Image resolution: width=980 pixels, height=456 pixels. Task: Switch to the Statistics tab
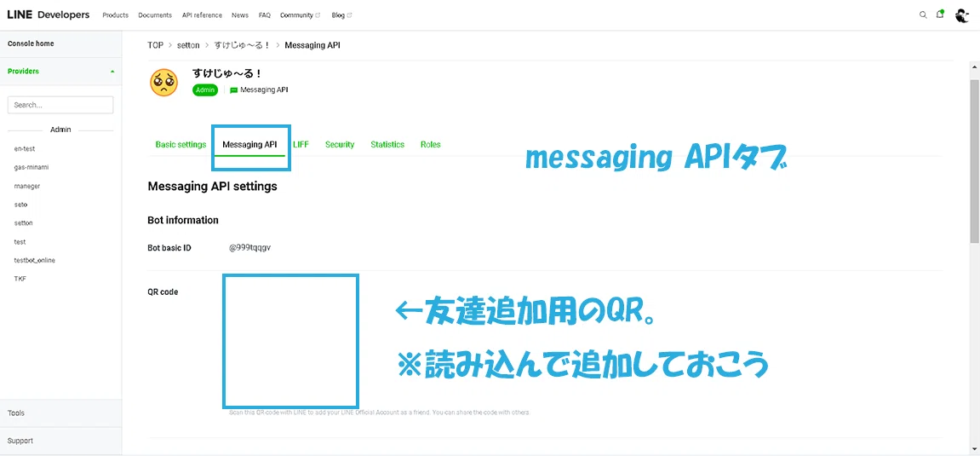[x=387, y=145]
